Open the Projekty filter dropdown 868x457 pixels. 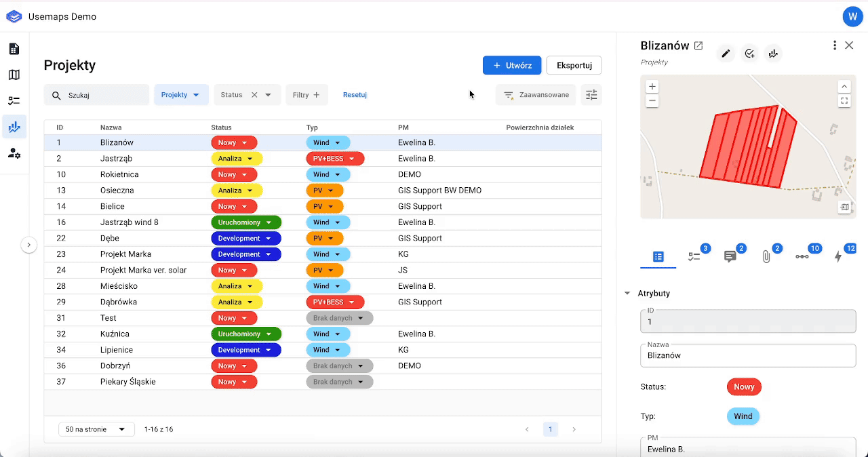[180, 95]
